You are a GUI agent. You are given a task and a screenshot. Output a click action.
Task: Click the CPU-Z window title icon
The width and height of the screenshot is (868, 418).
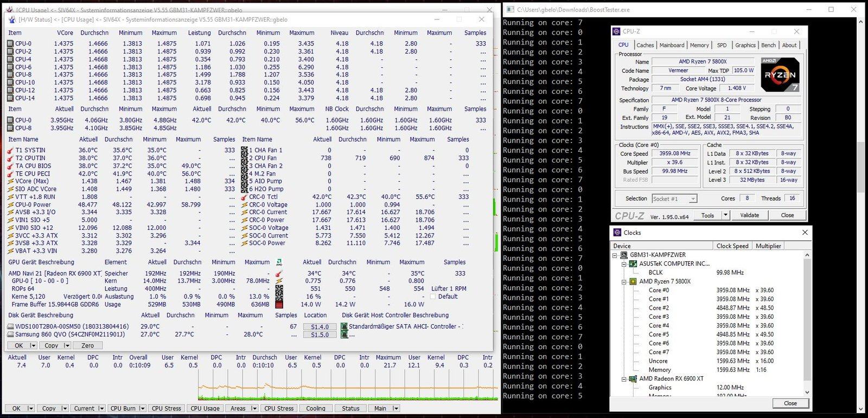617,31
